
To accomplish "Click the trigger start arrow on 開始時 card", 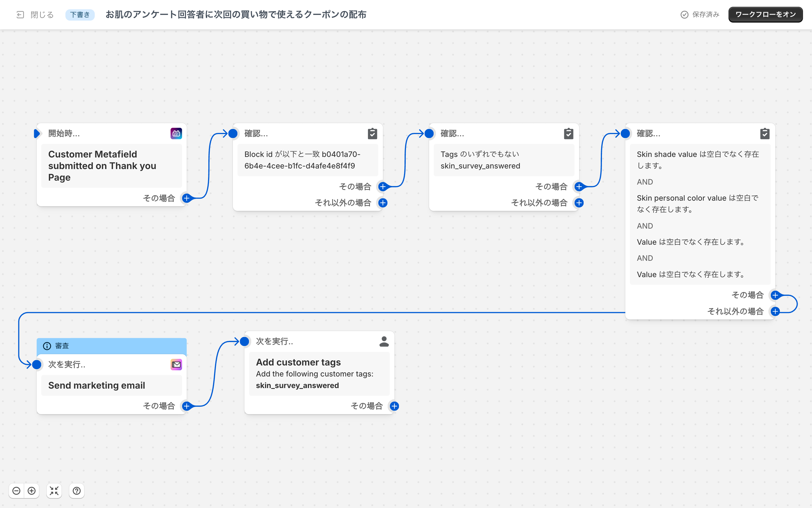I will tap(37, 133).
